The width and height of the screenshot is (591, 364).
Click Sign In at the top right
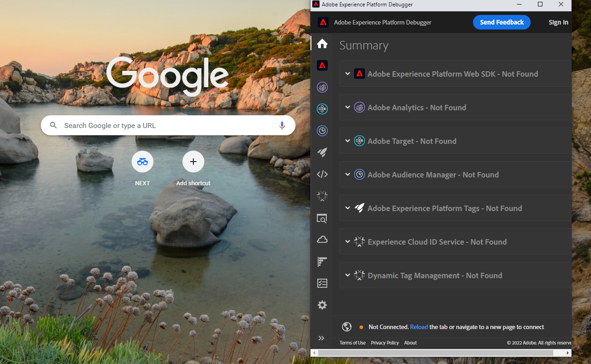pyautogui.click(x=558, y=22)
